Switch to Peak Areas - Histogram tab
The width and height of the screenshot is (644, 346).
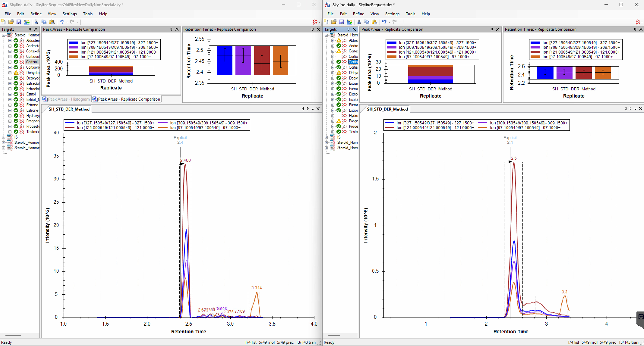pyautogui.click(x=66, y=99)
